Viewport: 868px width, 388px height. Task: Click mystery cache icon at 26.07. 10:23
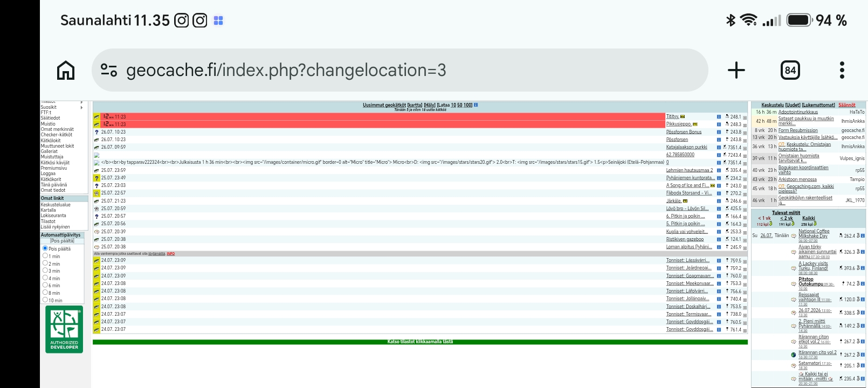[x=97, y=132]
